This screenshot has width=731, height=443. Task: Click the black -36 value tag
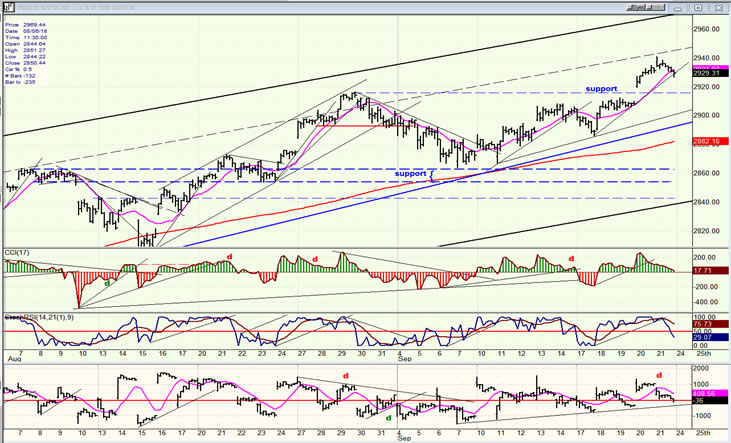(x=710, y=401)
